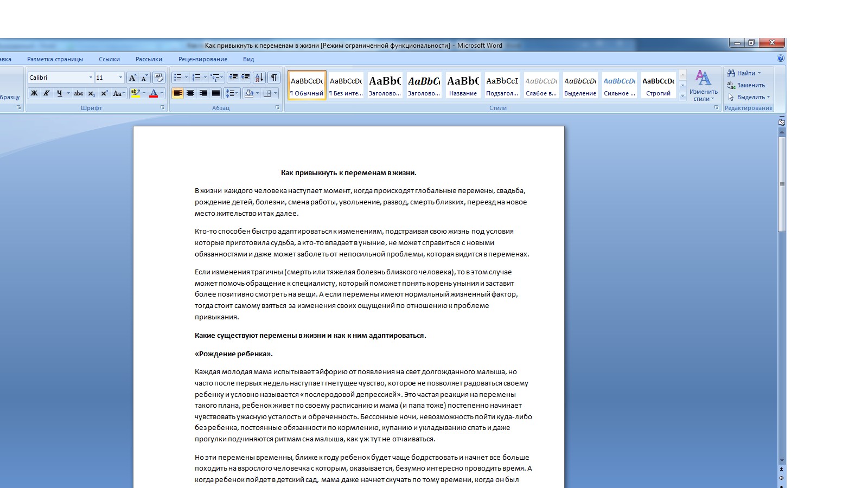Toggle show paragraph marks (¶)

click(275, 78)
